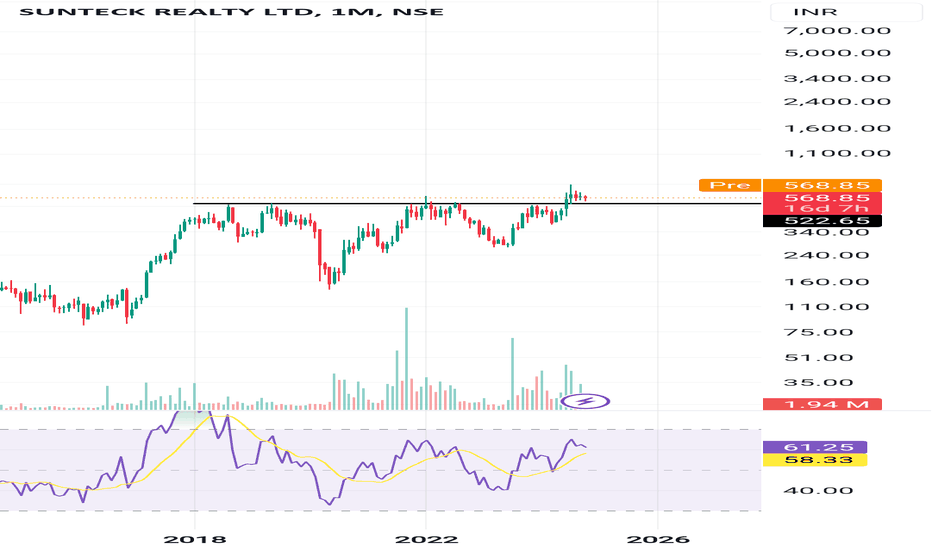Click the 1,100.00 price scale label

pyautogui.click(x=837, y=153)
